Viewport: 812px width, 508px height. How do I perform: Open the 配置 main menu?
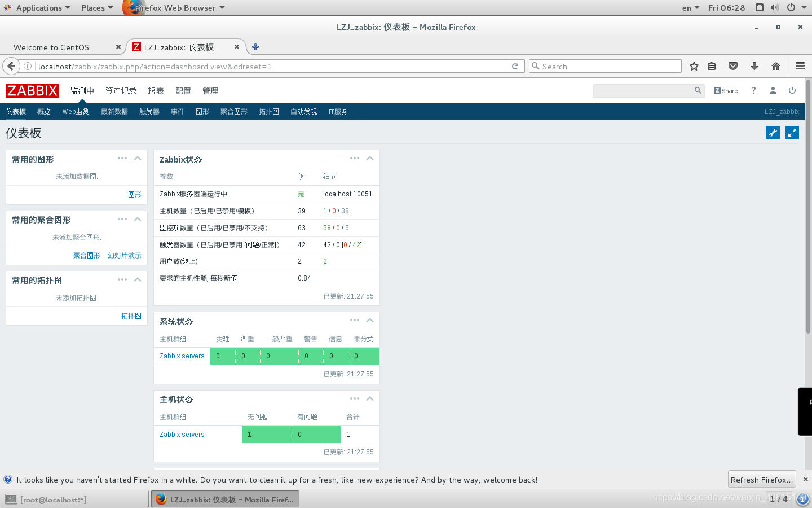point(183,91)
